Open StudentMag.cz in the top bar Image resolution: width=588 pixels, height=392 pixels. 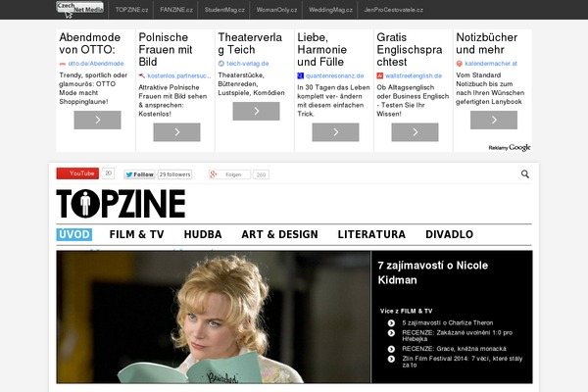pos(224,10)
